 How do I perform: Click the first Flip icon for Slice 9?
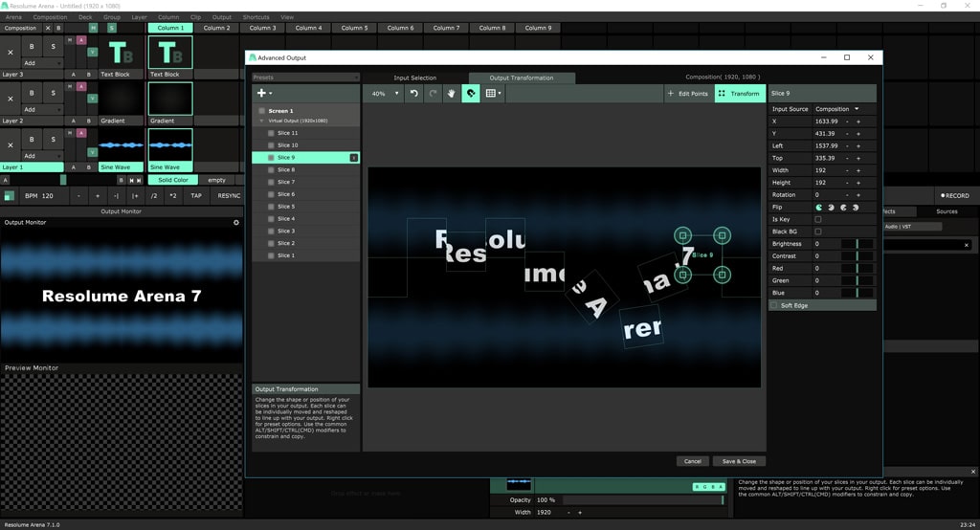tap(819, 207)
